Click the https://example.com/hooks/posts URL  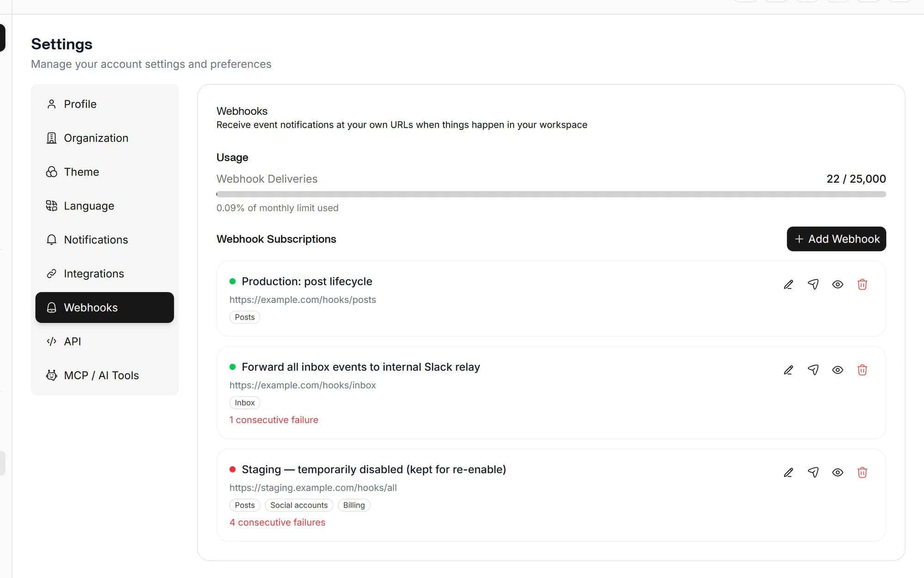pyautogui.click(x=303, y=300)
